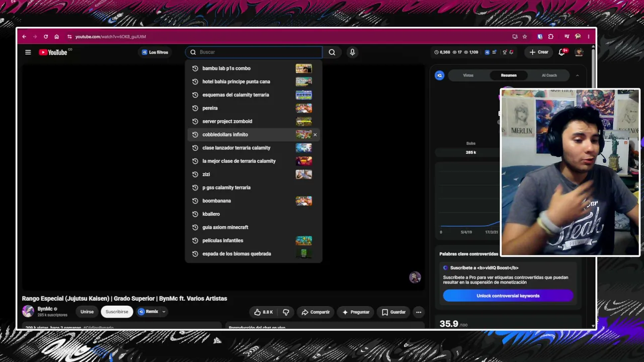Open the vidIQ list icon in the toolbar
The image size is (644, 362).
coord(495,52)
